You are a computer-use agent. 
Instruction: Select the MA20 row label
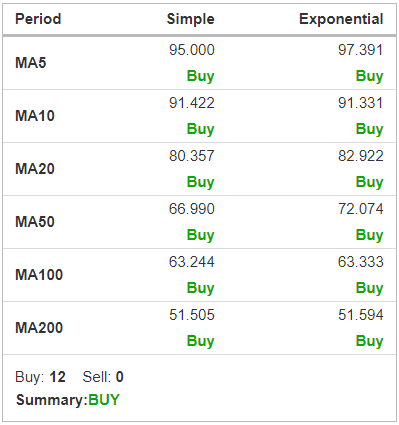pyautogui.click(x=35, y=169)
